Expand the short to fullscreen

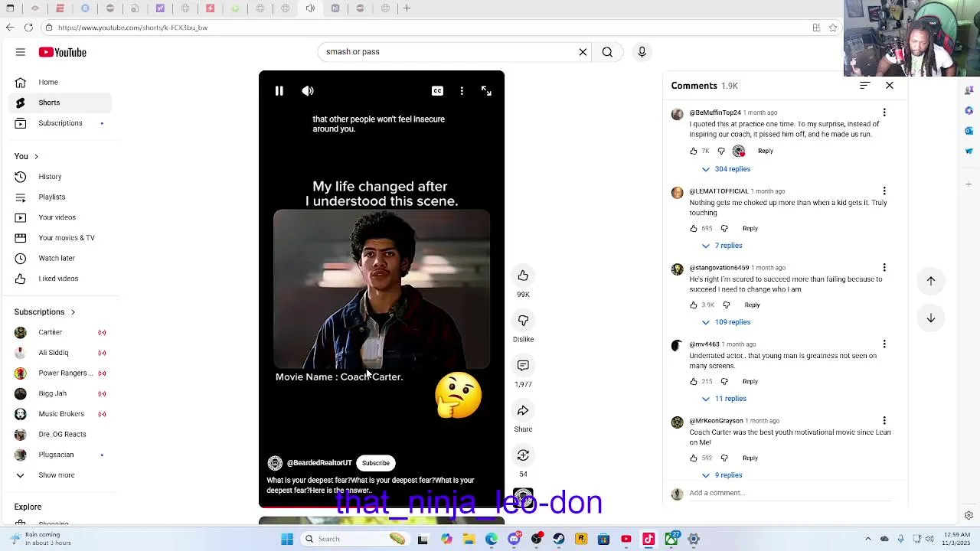(486, 91)
